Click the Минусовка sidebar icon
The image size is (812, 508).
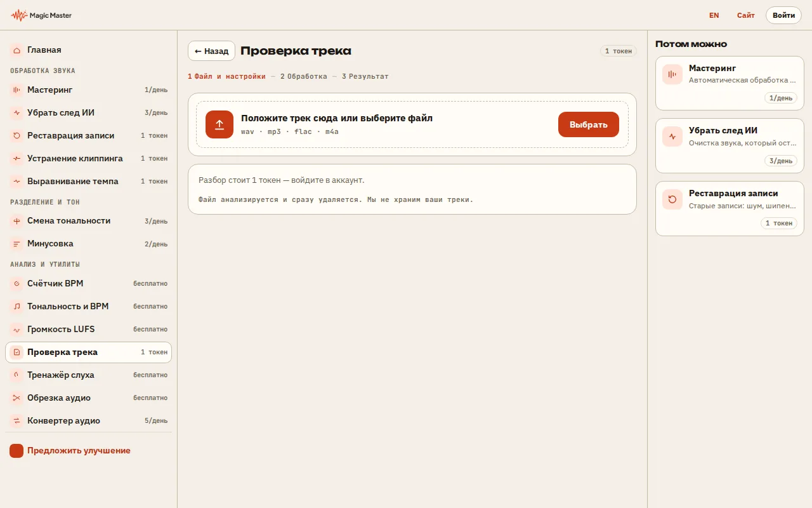(16, 244)
